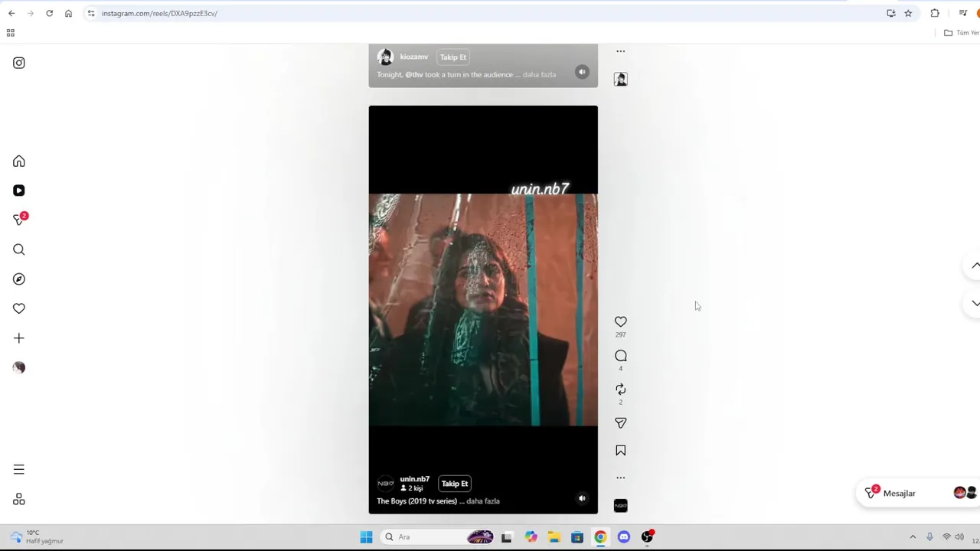Play or pause the unin.nb7 reel video
Image resolution: width=980 pixels, height=551 pixels.
pyautogui.click(x=483, y=309)
